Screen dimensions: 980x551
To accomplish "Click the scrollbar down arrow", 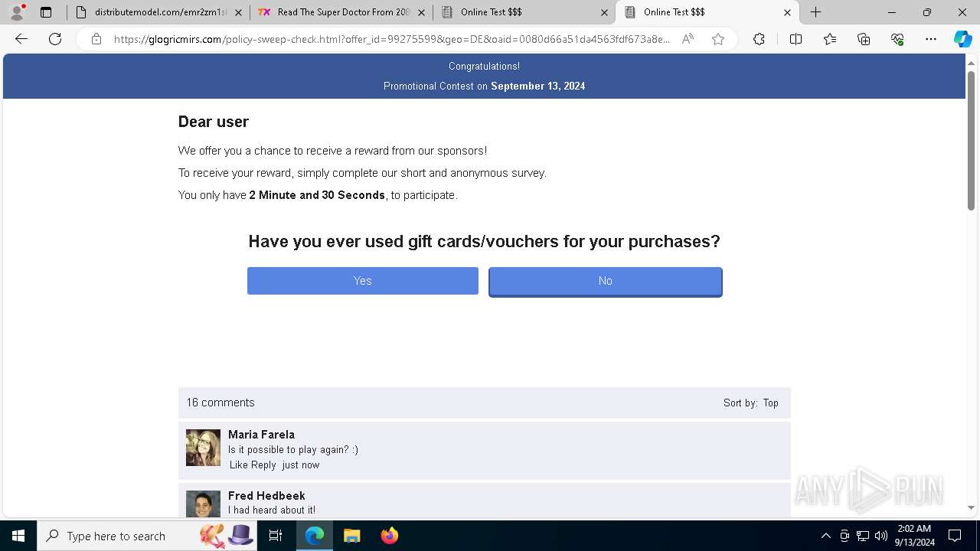I will 971,507.
